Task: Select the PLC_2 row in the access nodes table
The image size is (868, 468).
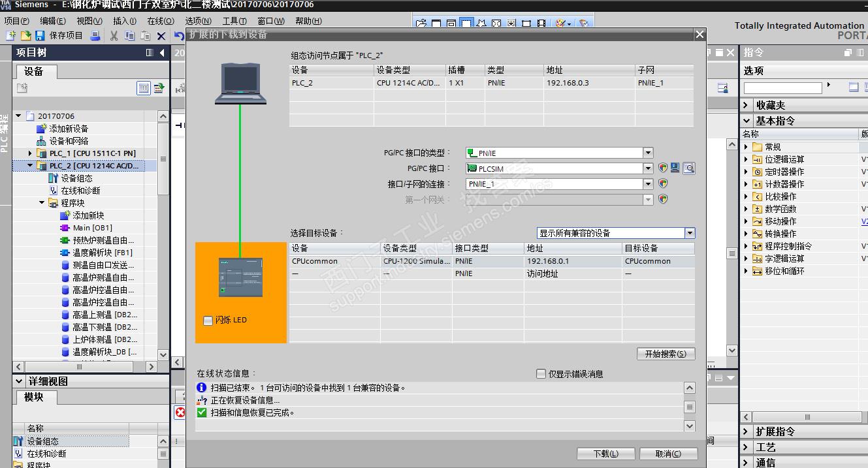Action: point(491,83)
